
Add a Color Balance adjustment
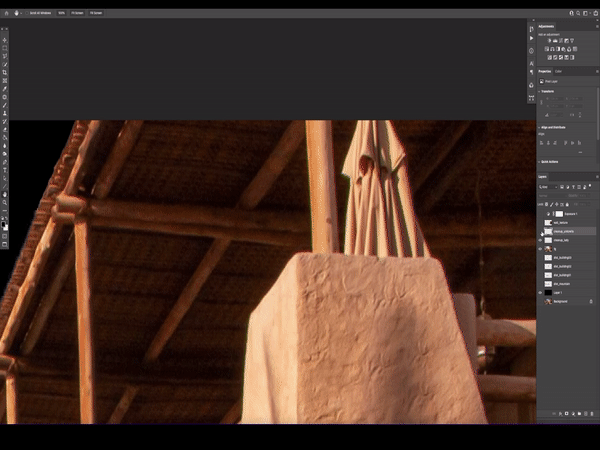[x=553, y=49]
